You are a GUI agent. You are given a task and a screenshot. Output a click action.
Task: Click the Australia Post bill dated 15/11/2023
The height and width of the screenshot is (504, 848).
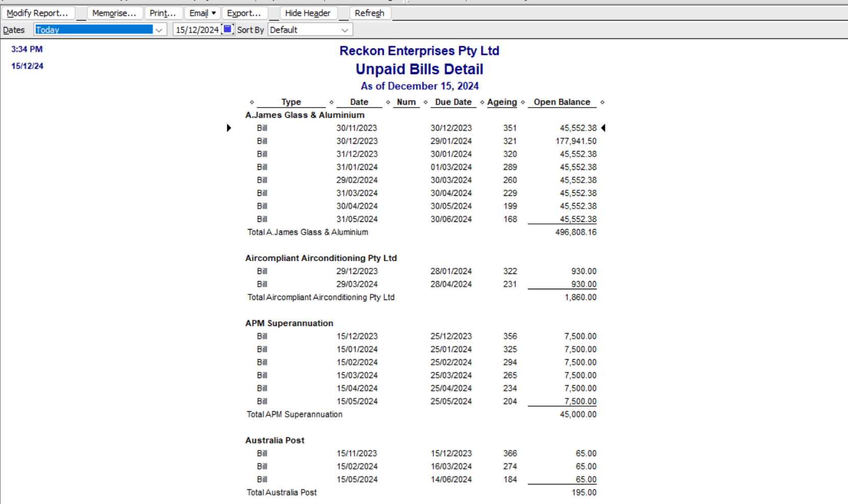[357, 453]
